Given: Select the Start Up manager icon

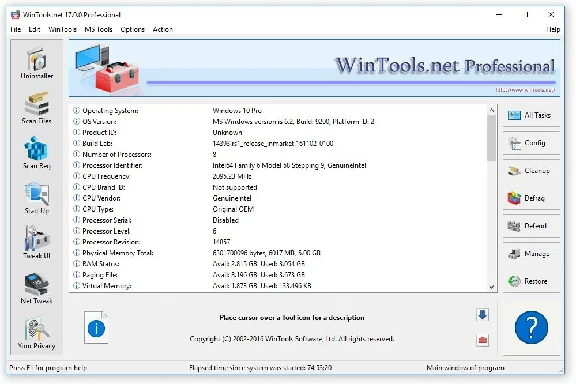Looking at the screenshot, I should pyautogui.click(x=36, y=198).
